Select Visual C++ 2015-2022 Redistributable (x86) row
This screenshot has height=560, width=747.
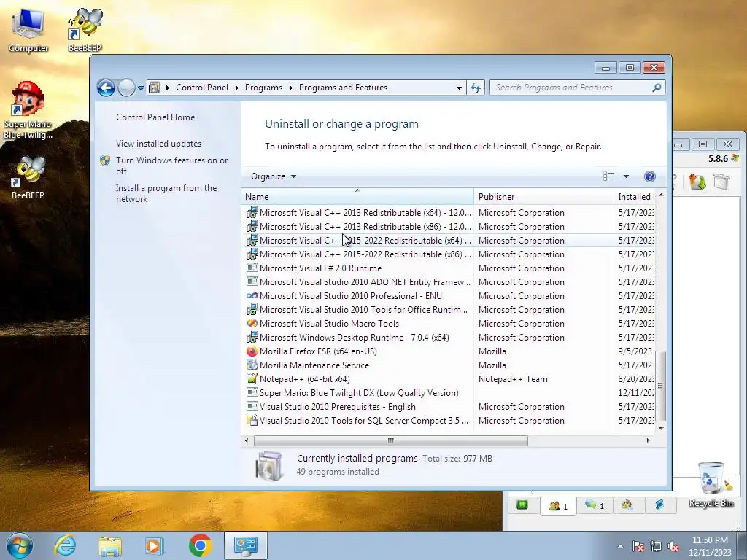tap(449, 254)
